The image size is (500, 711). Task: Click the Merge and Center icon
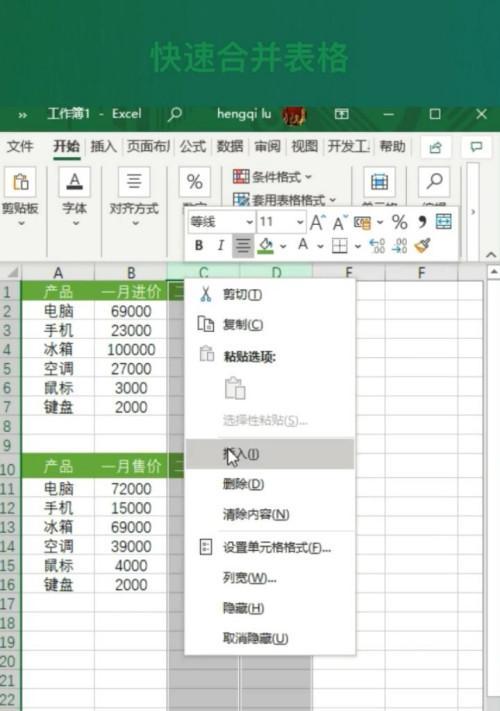[443, 222]
